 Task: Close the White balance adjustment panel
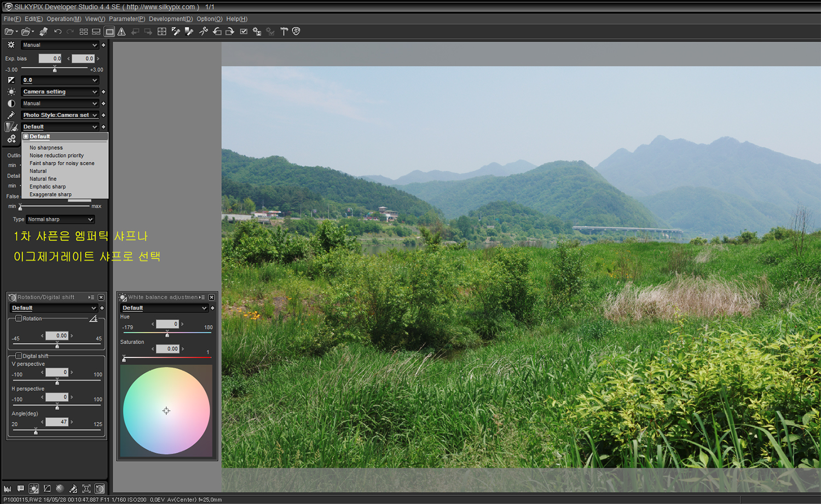pyautogui.click(x=212, y=297)
